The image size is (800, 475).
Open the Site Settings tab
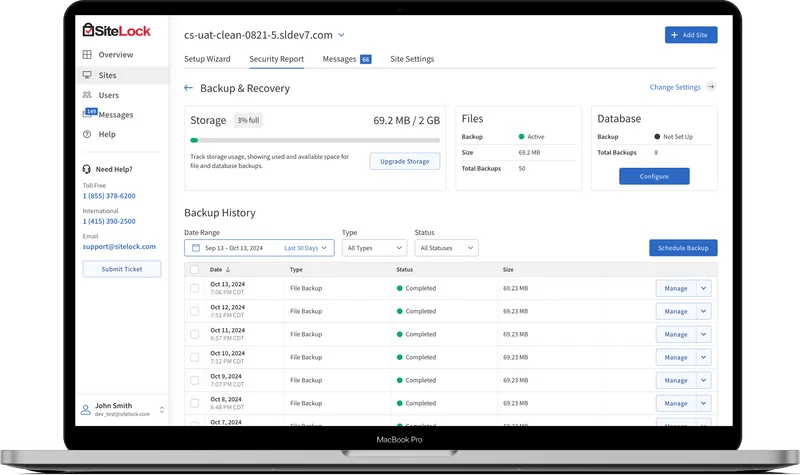pos(412,59)
